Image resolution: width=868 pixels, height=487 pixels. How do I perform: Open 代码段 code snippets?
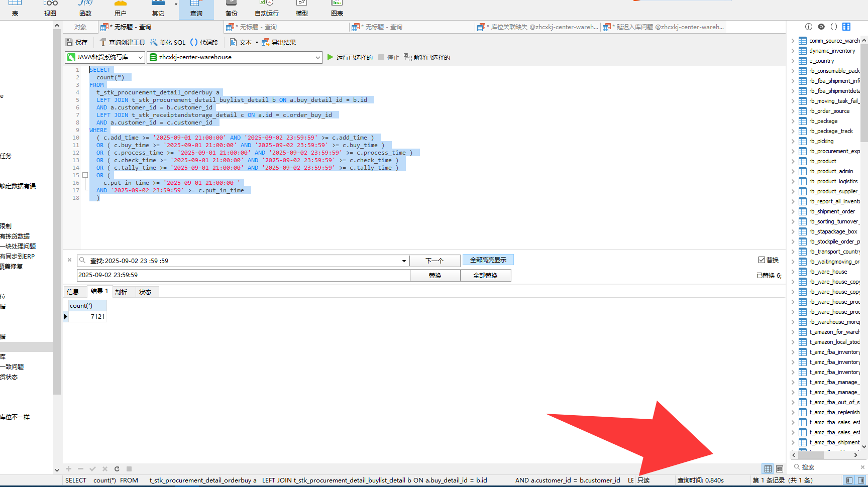204,43
